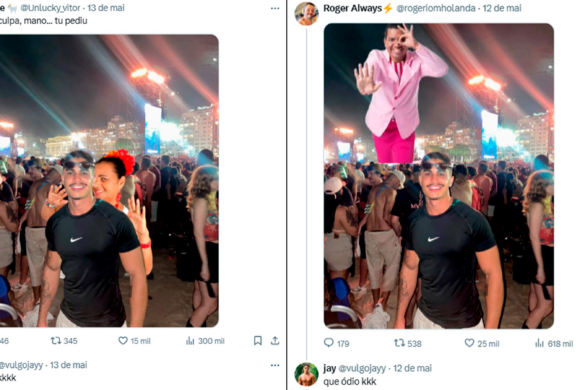Share Unlucky_vitor's tweet via upload icon
The width and height of the screenshot is (585, 390).
coord(275,340)
